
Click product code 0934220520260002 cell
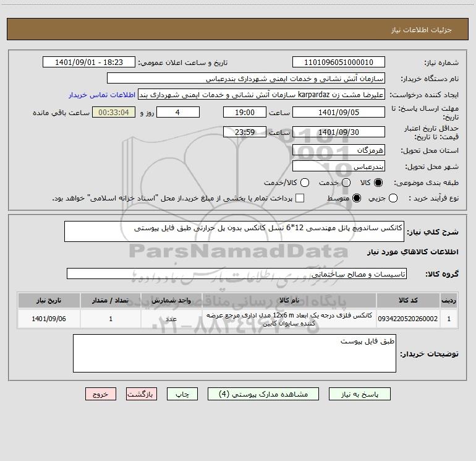point(408,319)
